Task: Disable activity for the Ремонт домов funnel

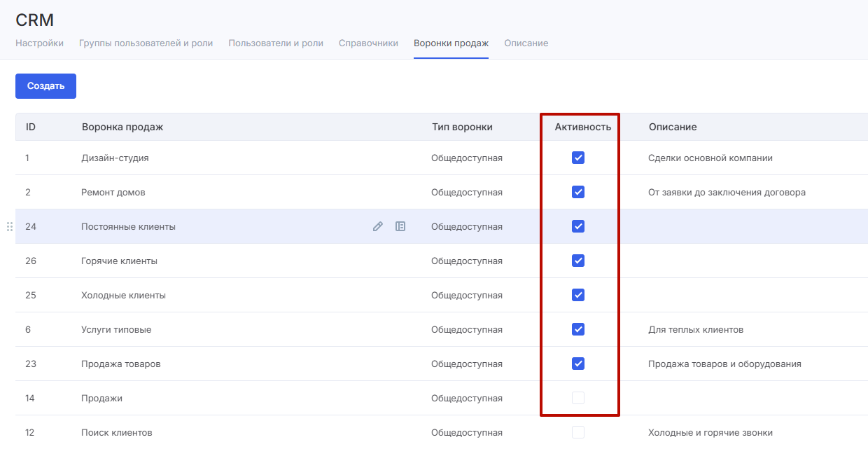Action: pyautogui.click(x=578, y=192)
